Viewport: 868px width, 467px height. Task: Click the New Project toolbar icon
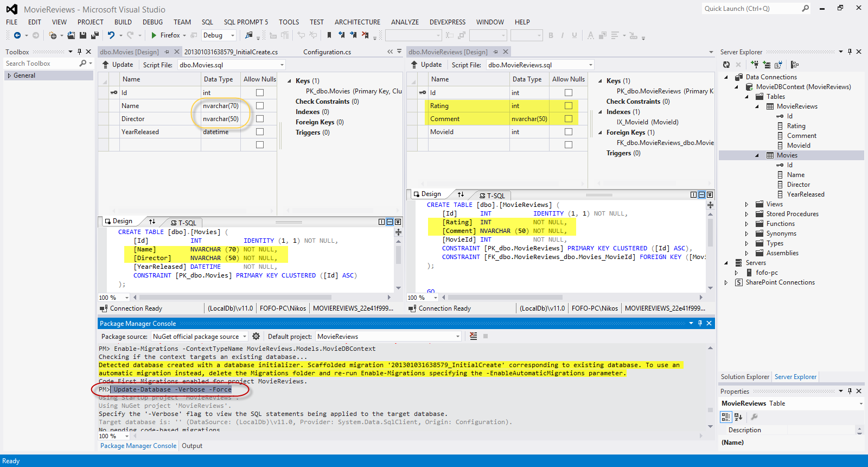53,35
